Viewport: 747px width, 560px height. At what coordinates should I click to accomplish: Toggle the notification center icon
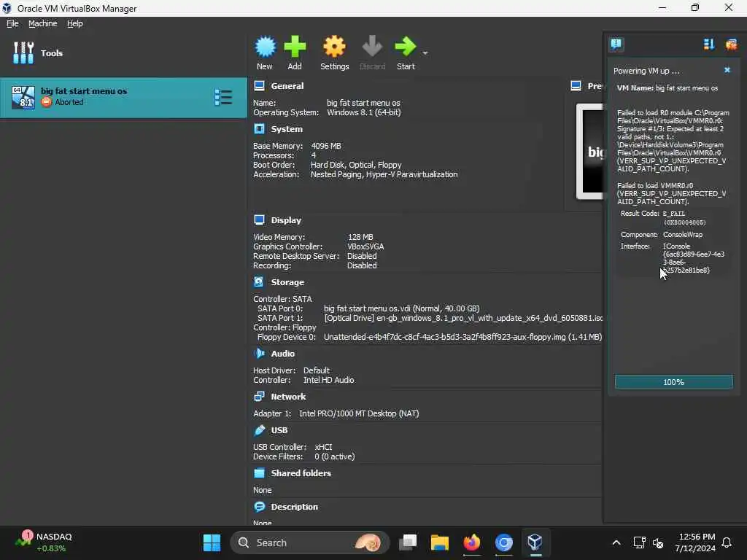tap(616, 44)
